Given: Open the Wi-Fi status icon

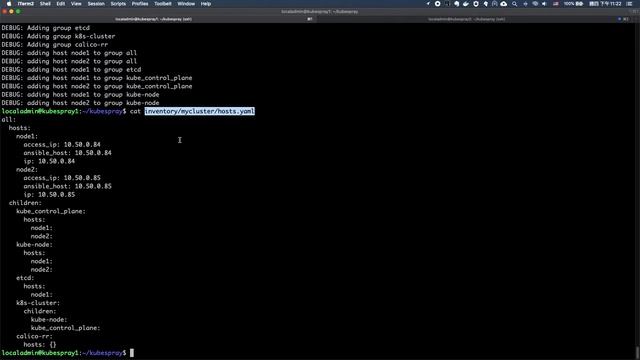Looking at the screenshot, I should tap(535, 4).
